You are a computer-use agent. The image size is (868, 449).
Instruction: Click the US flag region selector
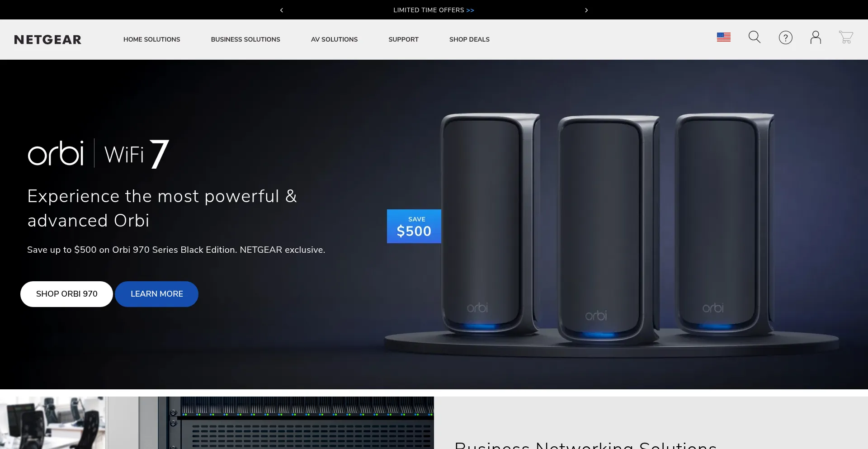723,37
